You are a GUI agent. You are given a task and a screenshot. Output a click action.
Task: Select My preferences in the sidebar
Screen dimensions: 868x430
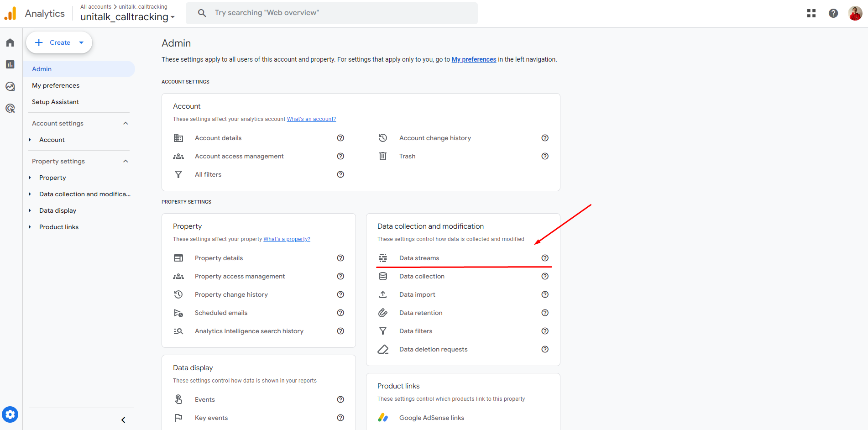56,85
